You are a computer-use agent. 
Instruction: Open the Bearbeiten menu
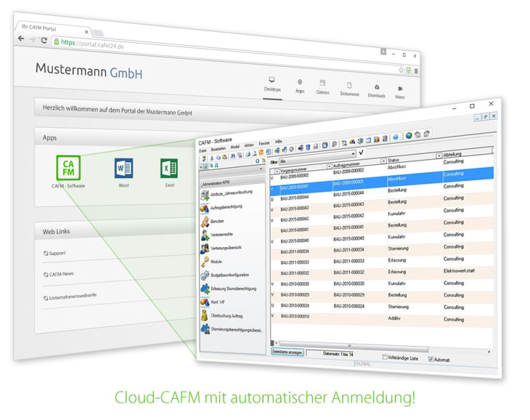(x=218, y=149)
